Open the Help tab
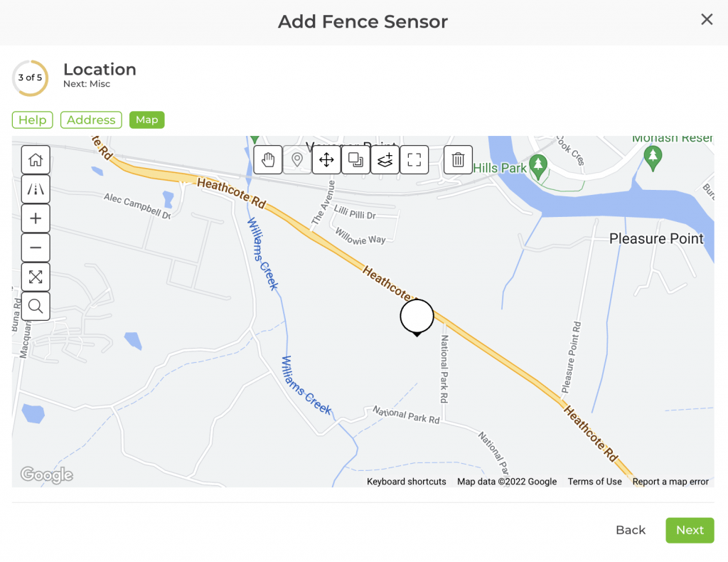The width and height of the screenshot is (728, 562). 32,120
